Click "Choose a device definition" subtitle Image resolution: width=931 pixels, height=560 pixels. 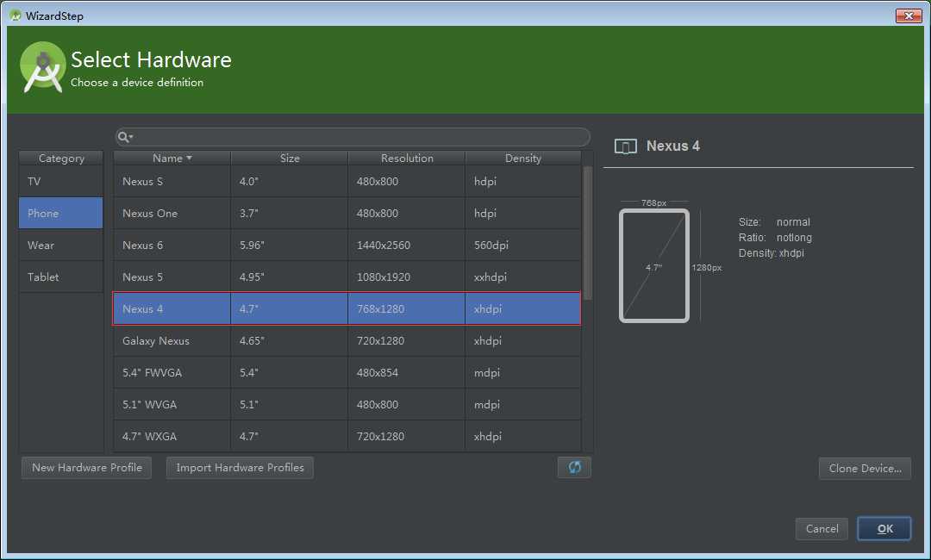click(x=137, y=83)
